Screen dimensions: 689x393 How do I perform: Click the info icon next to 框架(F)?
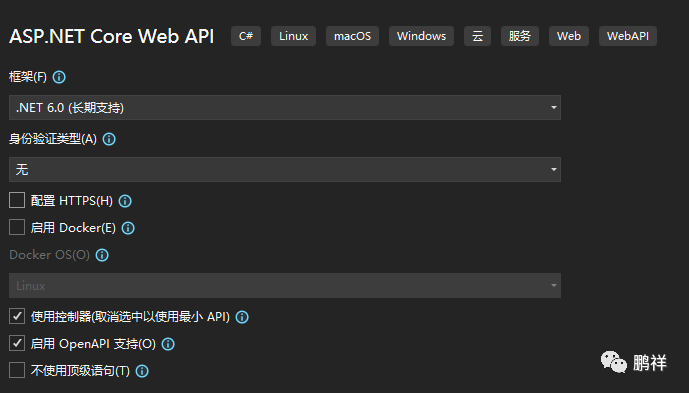click(59, 77)
